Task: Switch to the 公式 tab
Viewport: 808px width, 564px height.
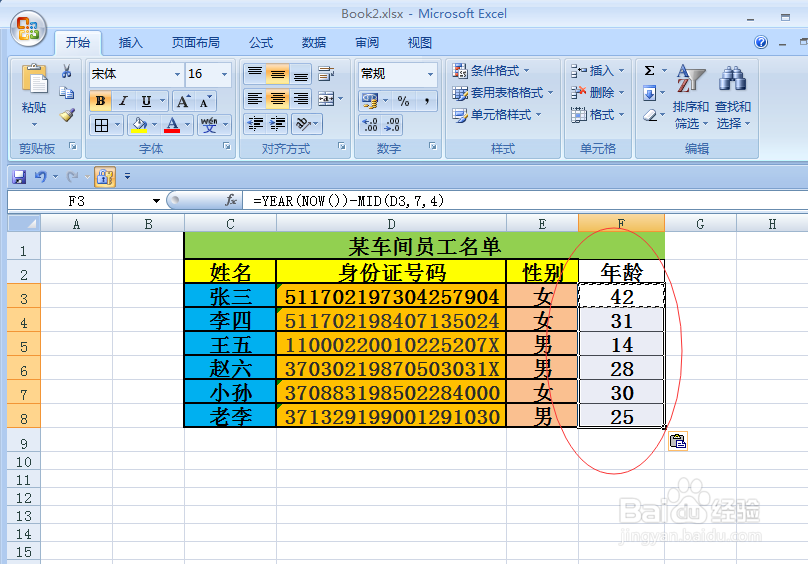Action: [x=261, y=43]
